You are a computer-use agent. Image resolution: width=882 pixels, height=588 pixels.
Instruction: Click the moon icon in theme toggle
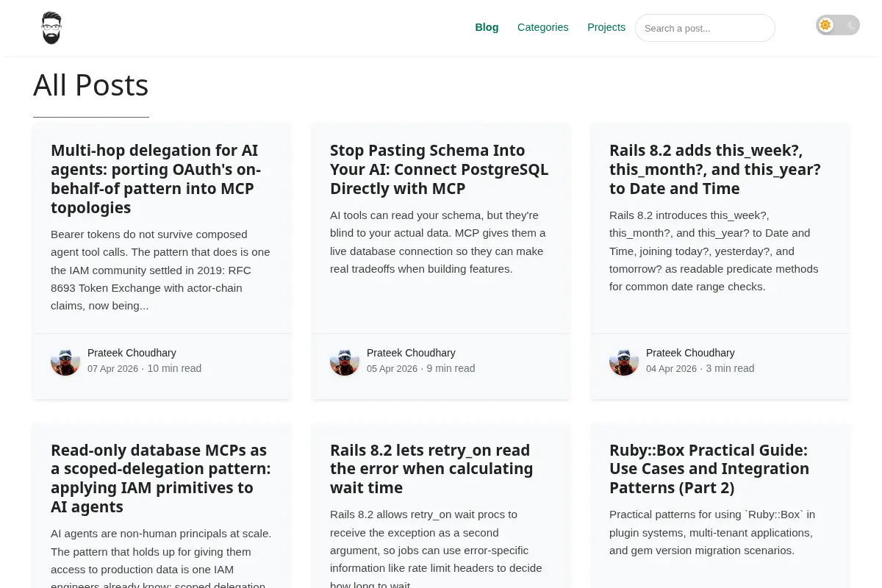pyautogui.click(x=851, y=25)
